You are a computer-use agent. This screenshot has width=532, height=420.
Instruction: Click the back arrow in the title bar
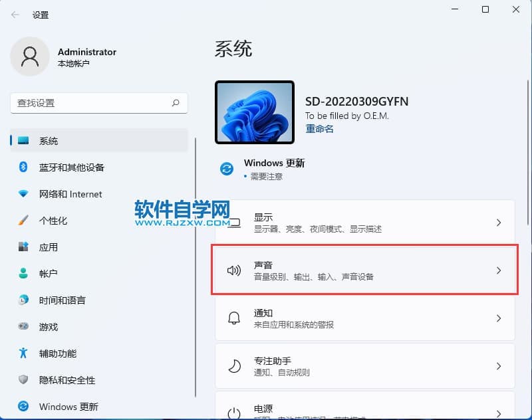[15, 14]
